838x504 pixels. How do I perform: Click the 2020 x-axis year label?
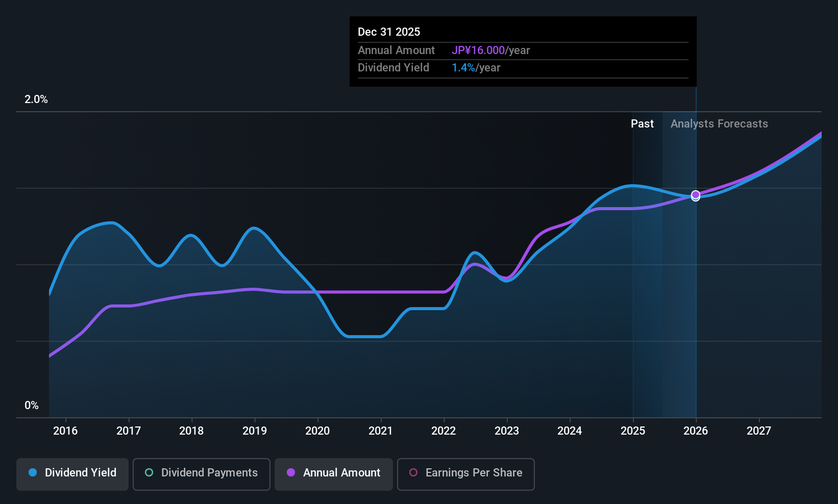pos(317,431)
